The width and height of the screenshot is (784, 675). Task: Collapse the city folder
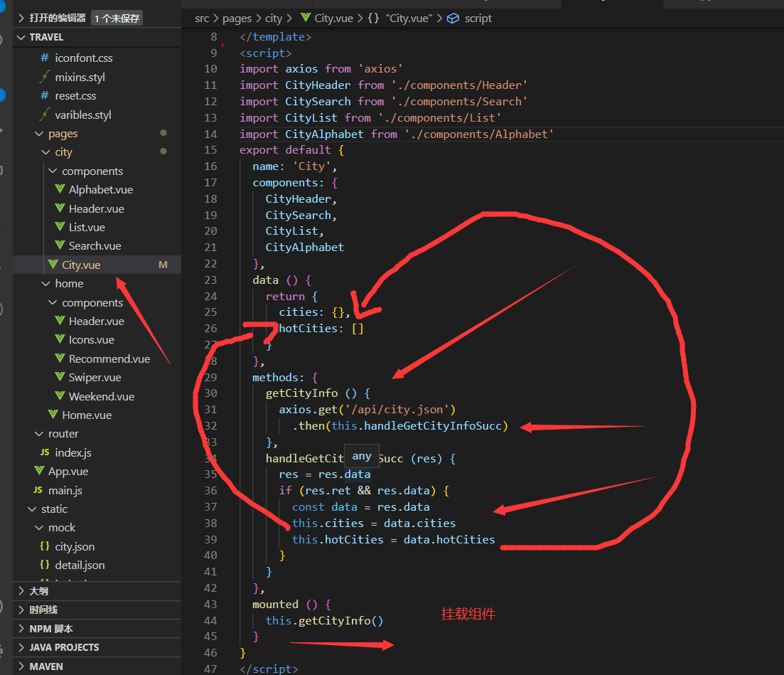(63, 152)
